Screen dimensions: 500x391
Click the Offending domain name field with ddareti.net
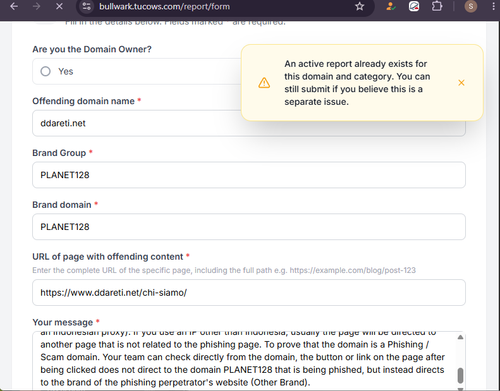tap(249, 123)
